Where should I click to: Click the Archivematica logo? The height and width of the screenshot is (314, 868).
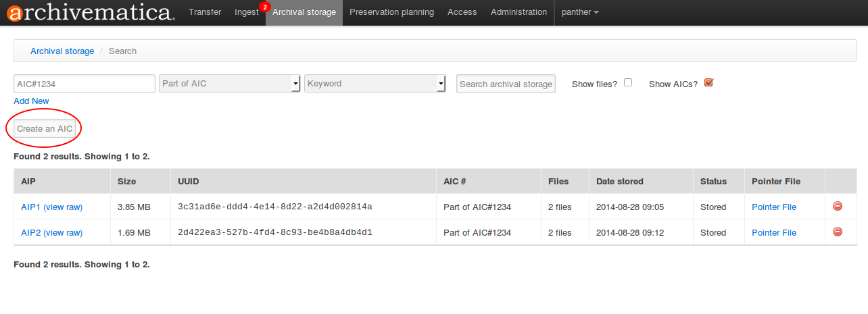(88, 12)
